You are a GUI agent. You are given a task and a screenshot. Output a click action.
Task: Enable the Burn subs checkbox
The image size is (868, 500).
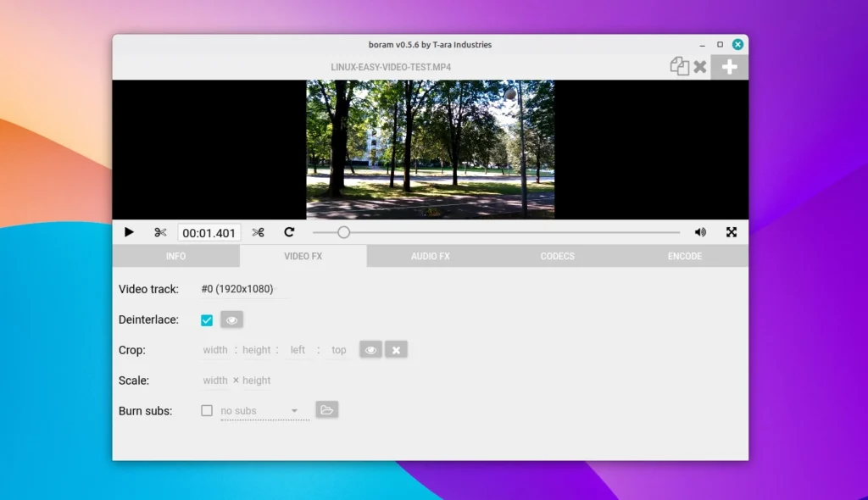206,409
